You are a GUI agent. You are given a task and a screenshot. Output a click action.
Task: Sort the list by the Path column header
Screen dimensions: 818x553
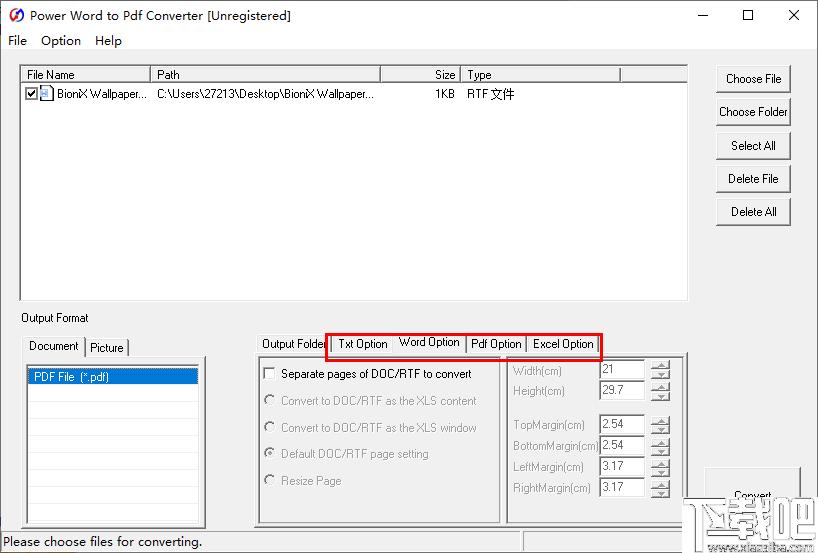[x=266, y=75]
